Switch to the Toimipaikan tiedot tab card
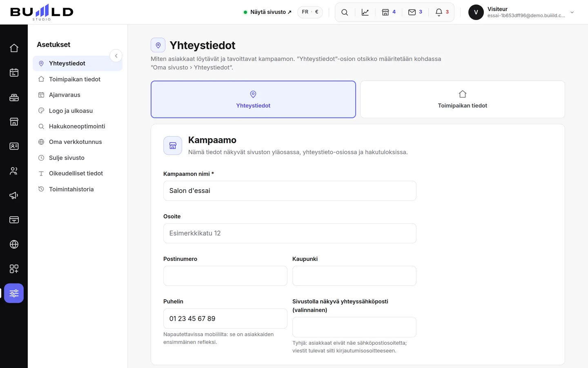This screenshot has height=368, width=588. click(x=463, y=99)
